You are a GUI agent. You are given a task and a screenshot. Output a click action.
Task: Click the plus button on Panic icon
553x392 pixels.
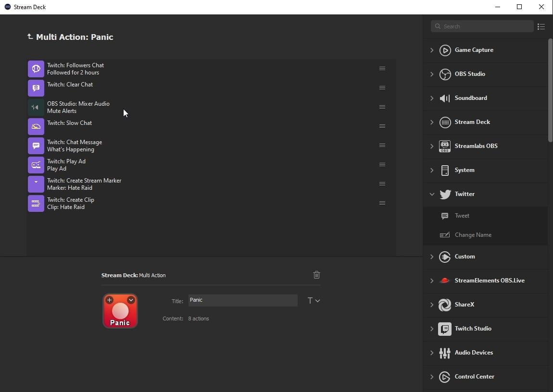coord(110,300)
